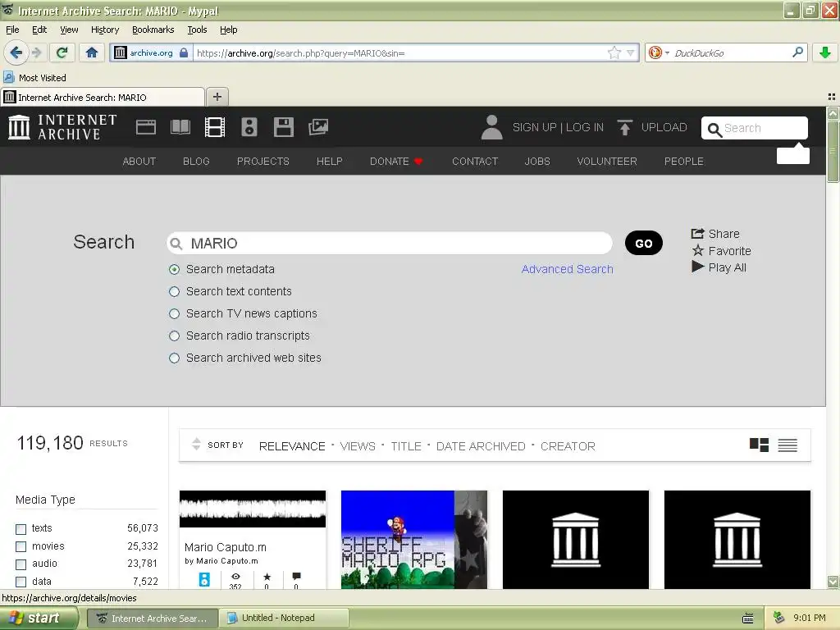The image size is (840, 630).
Task: Click the Favorite star
Action: point(697,250)
